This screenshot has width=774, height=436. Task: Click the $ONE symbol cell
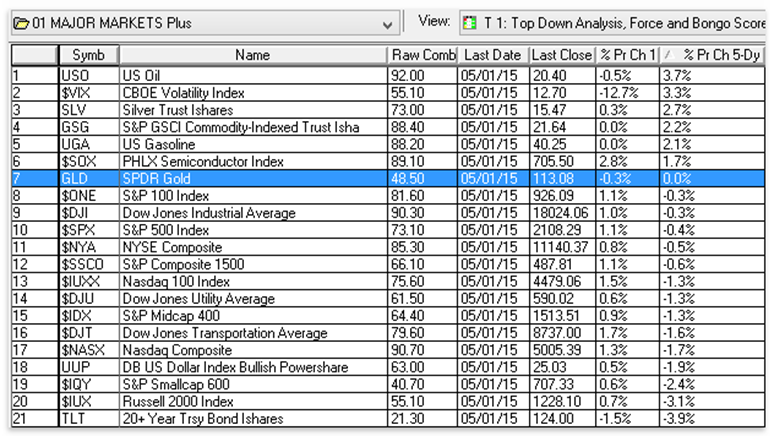pyautogui.click(x=89, y=196)
